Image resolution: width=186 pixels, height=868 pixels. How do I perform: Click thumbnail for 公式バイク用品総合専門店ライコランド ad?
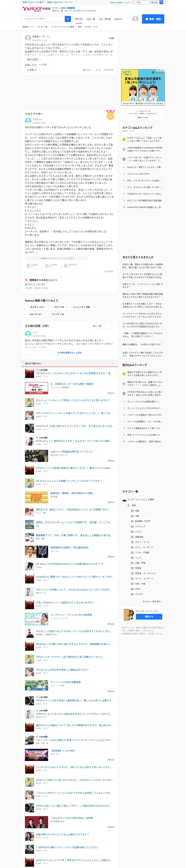point(37,456)
